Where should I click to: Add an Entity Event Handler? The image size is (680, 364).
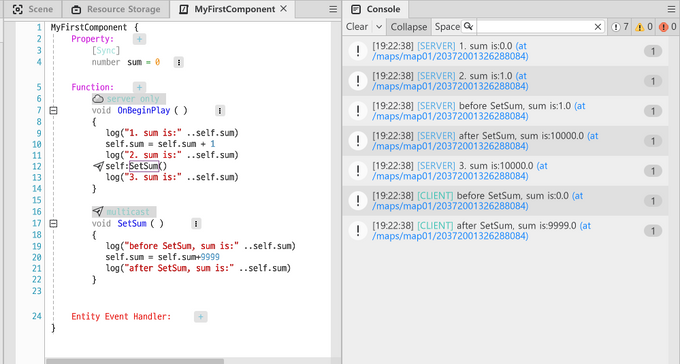tap(200, 317)
